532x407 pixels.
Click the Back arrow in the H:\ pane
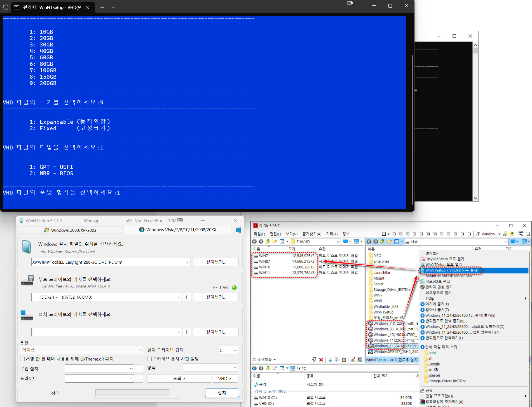369,242
